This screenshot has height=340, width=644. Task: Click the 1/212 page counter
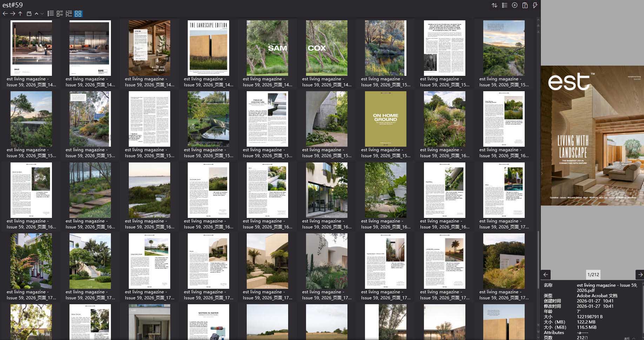(593, 274)
